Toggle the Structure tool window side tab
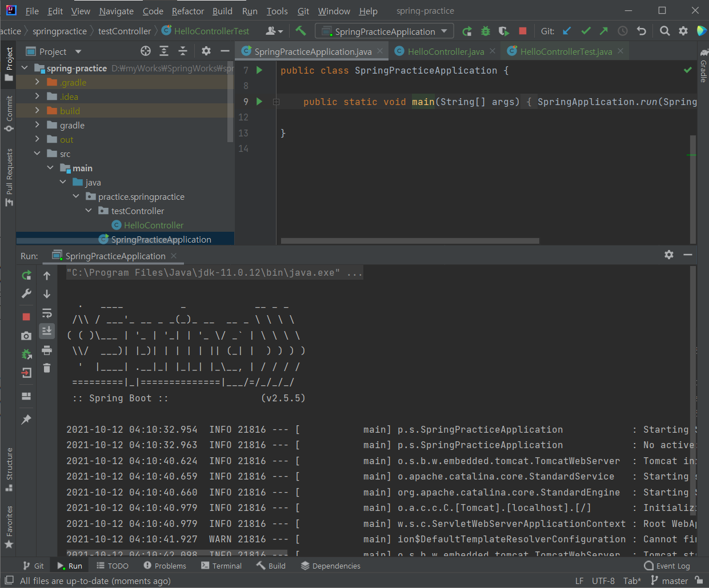The width and height of the screenshot is (709, 588). [x=9, y=469]
